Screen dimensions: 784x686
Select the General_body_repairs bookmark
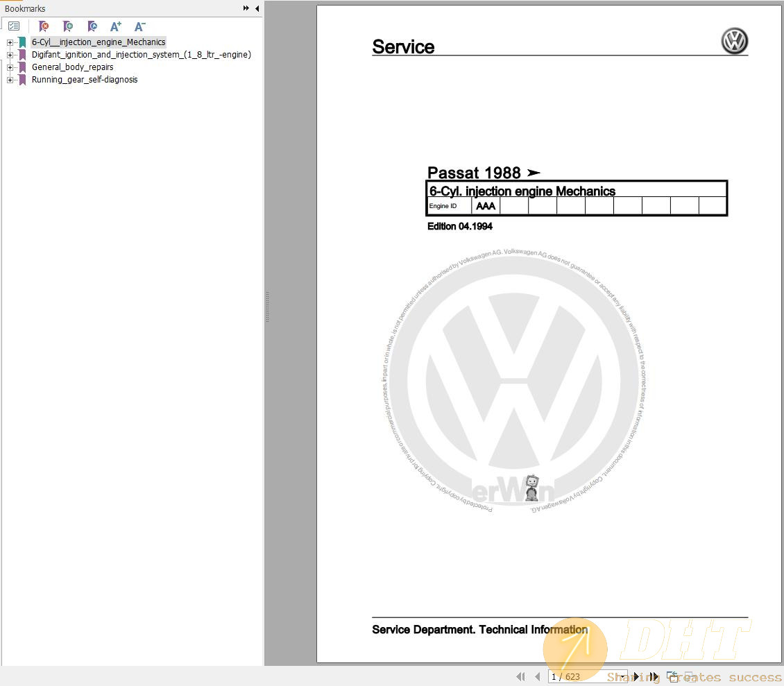72,67
